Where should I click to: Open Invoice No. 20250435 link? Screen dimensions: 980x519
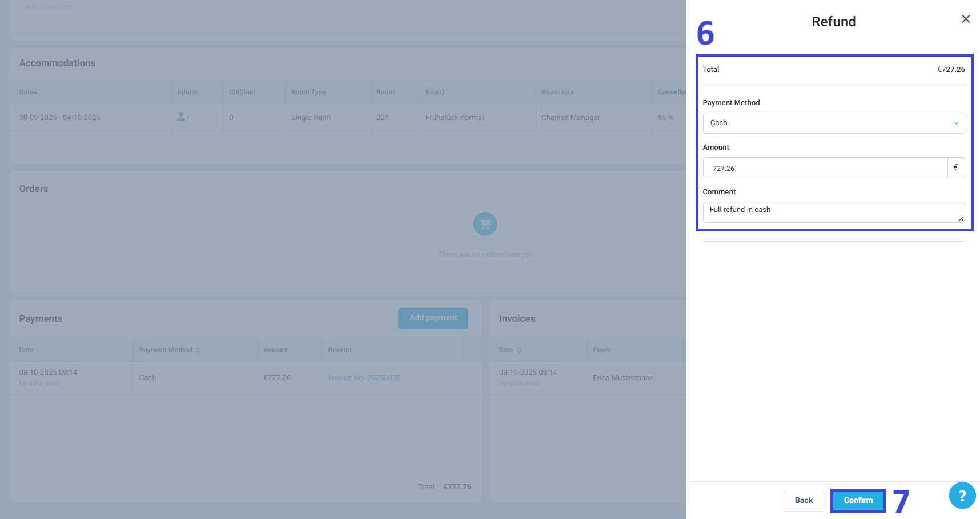pos(364,378)
